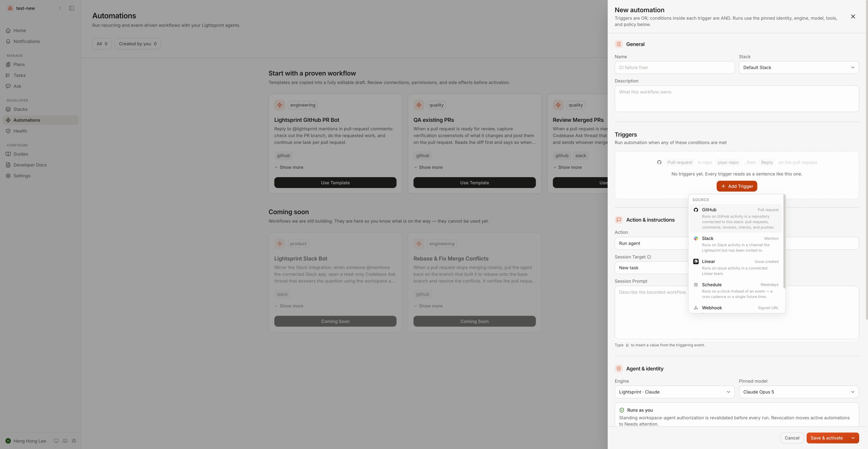Expand Show more on Lightsprint Slack Bot
Image resolution: width=868 pixels, height=449 pixels.
289,306
